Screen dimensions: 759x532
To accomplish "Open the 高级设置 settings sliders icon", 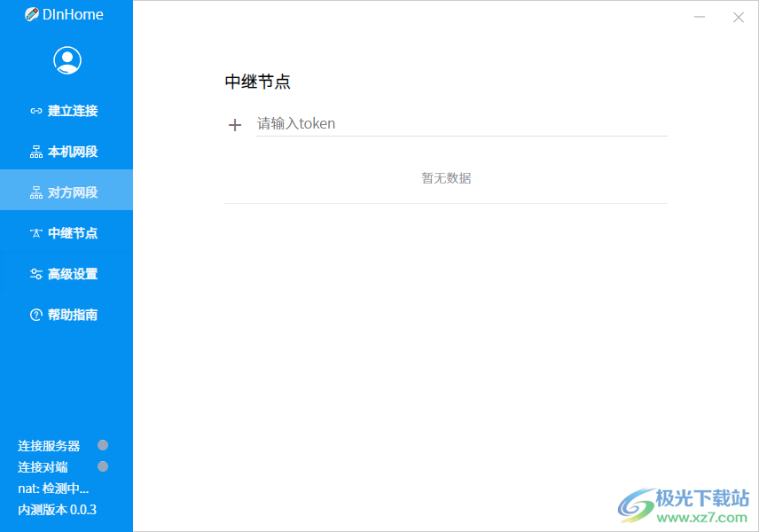I will (x=36, y=273).
